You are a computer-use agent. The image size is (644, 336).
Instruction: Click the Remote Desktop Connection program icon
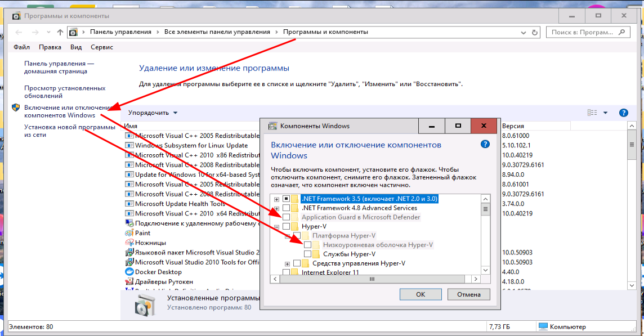(x=129, y=223)
